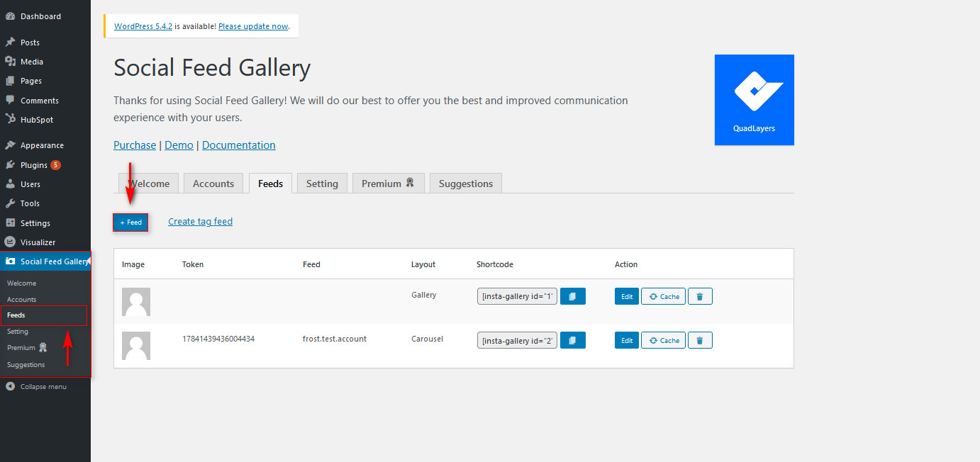980x462 pixels.
Task: Click the Token column header
Action: [193, 264]
